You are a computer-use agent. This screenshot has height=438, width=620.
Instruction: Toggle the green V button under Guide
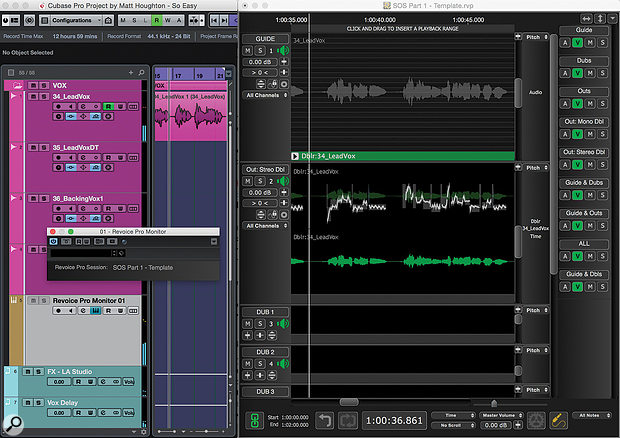click(577, 43)
